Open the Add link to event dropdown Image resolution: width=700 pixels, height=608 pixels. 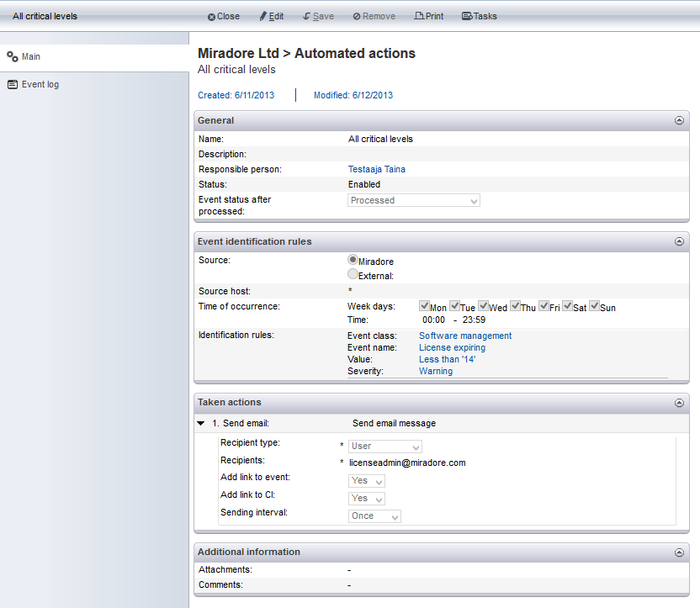point(367,481)
